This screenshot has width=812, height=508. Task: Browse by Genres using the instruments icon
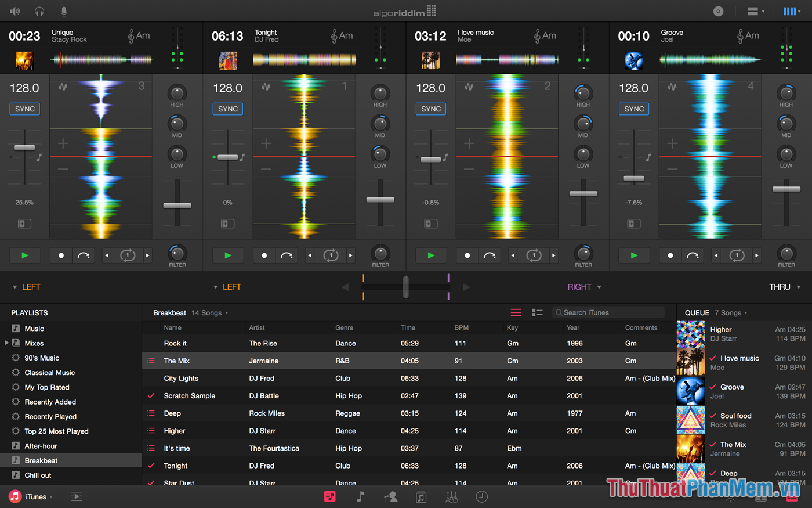tap(452, 497)
